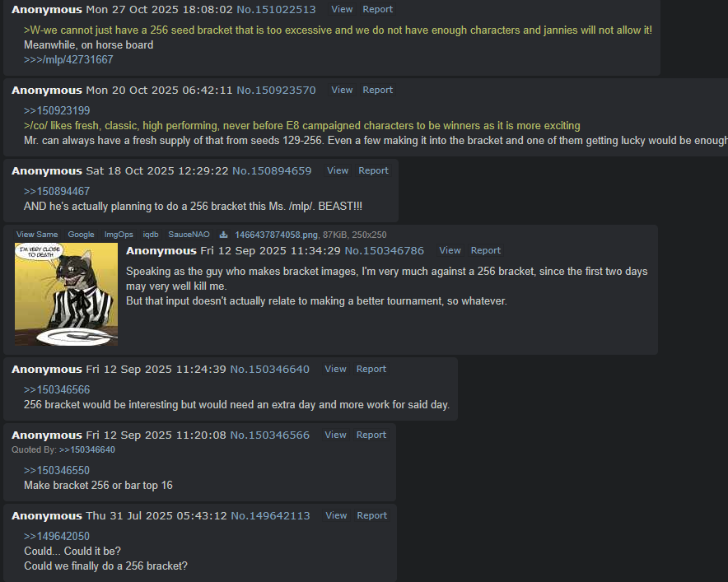Image resolution: width=728 pixels, height=582 pixels.
Task: Click the download icon beside the image filename
Action: [x=223, y=235]
